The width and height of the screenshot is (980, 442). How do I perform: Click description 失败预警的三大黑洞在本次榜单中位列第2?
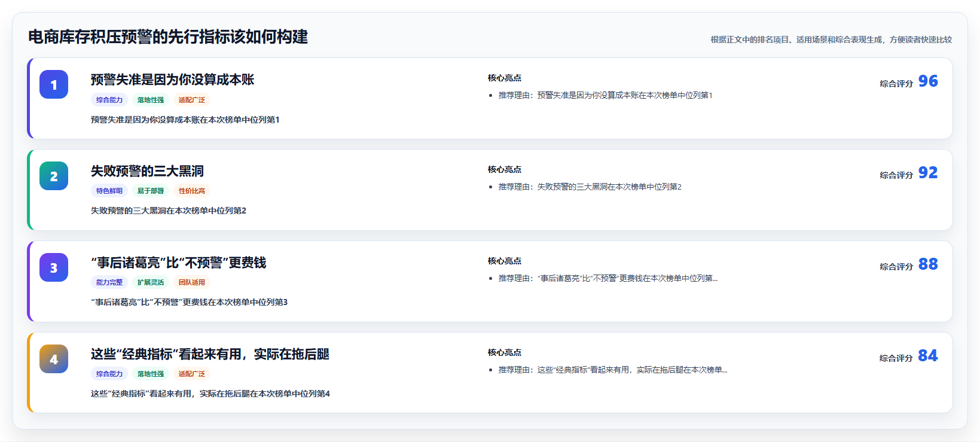[169, 211]
